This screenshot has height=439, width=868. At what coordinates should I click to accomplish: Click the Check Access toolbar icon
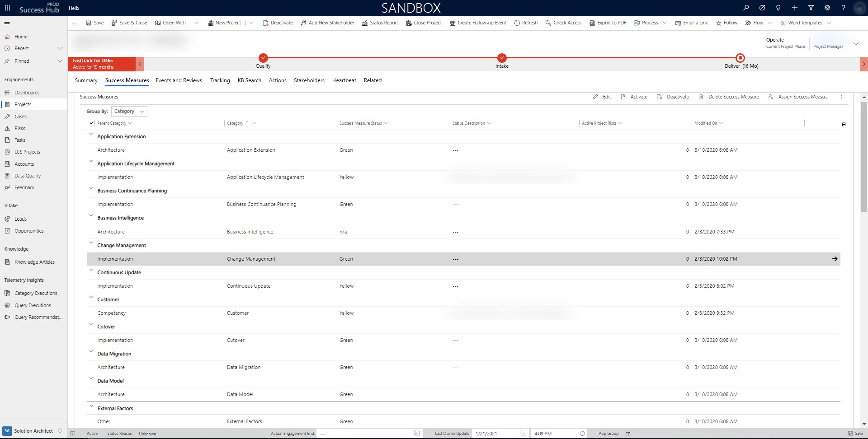click(548, 23)
